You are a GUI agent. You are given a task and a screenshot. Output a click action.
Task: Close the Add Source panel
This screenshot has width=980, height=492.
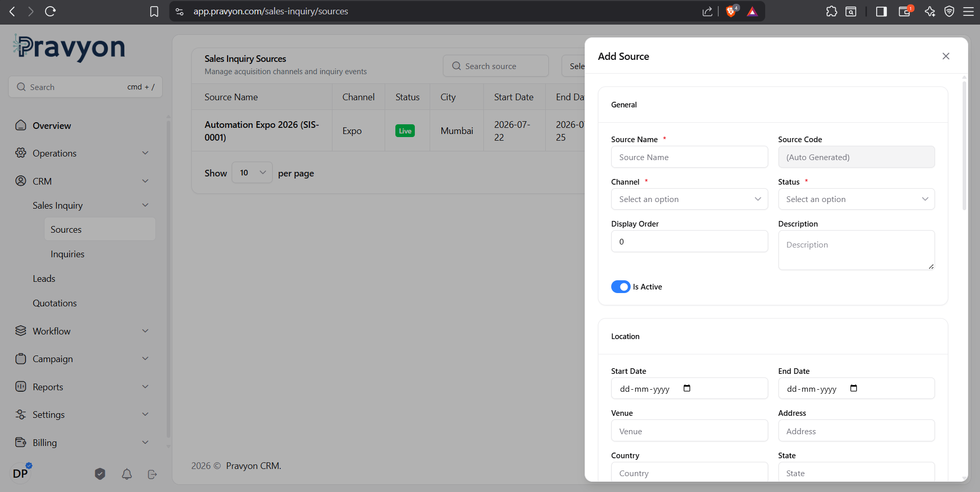[x=946, y=56]
